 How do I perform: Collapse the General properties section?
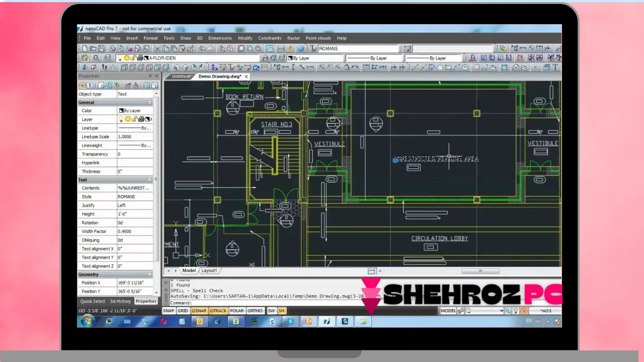(149, 103)
